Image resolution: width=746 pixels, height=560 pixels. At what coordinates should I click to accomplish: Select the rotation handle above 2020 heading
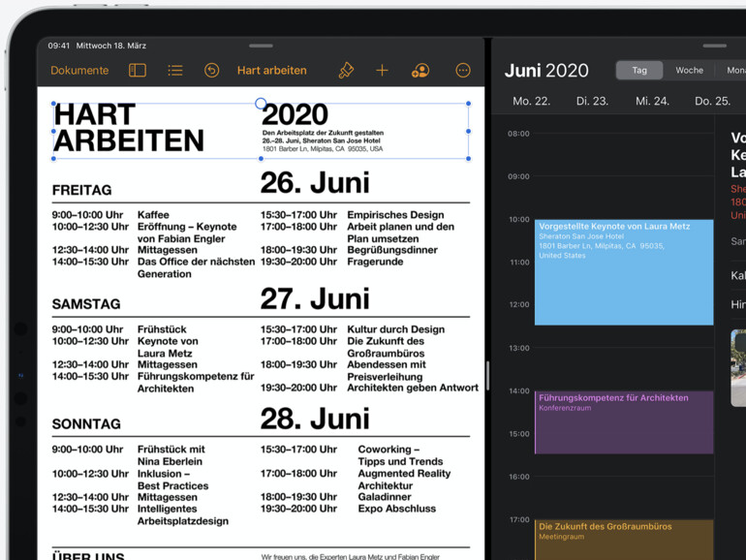(x=261, y=104)
